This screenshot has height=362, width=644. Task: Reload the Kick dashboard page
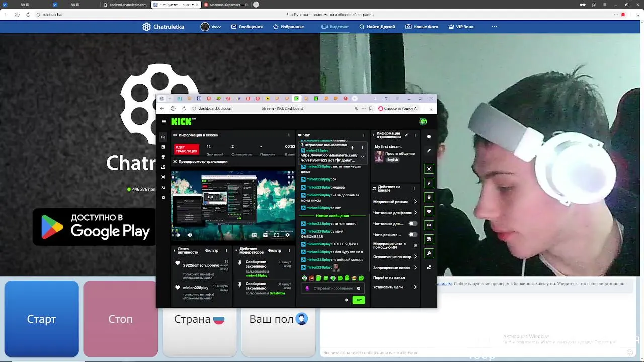pos(184,108)
